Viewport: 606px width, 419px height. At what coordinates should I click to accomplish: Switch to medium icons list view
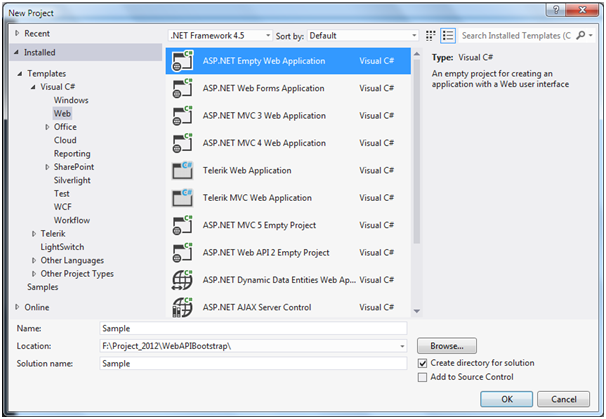[448, 36]
